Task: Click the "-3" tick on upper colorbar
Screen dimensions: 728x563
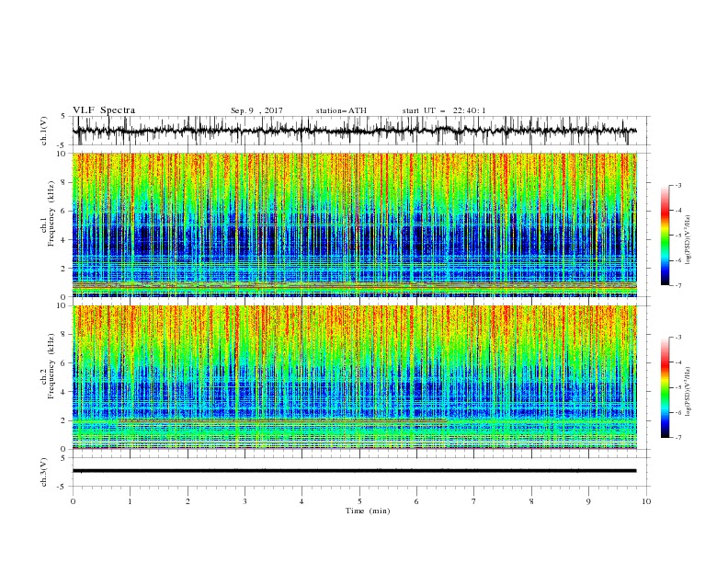Action: pyautogui.click(x=677, y=185)
